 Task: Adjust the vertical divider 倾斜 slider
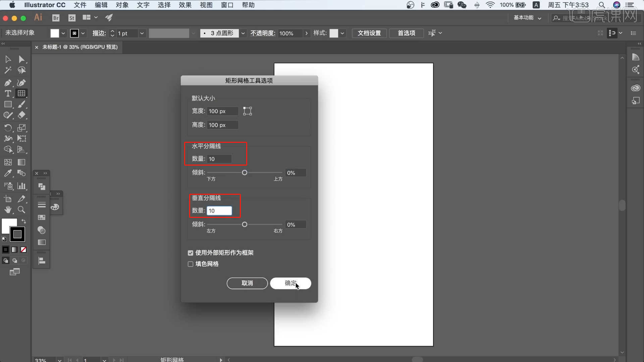coord(245,225)
